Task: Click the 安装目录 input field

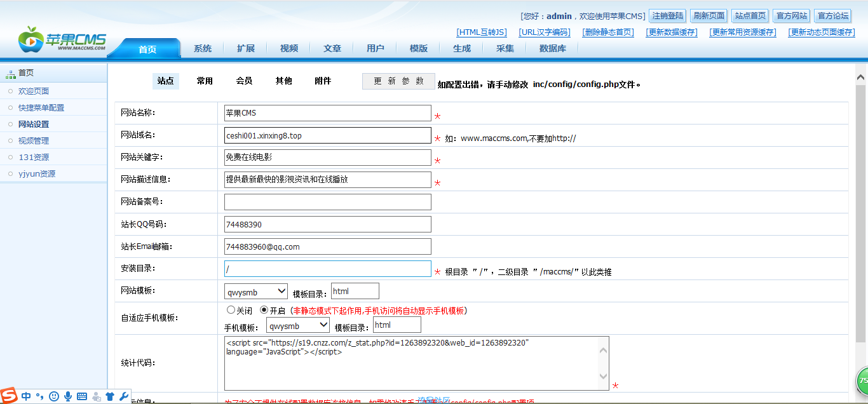Action: pos(328,269)
